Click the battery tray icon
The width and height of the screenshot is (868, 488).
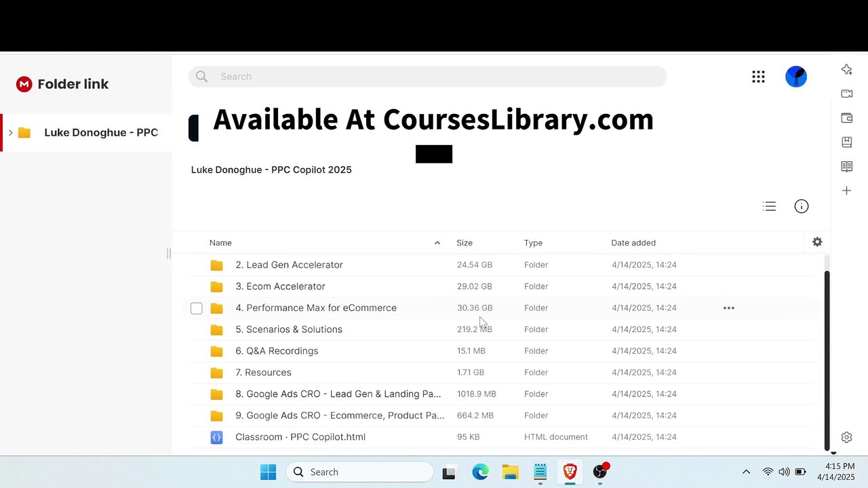800,472
